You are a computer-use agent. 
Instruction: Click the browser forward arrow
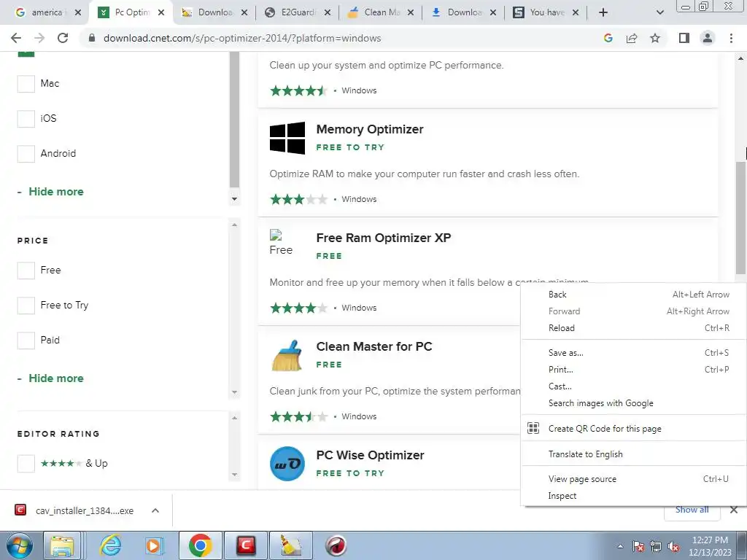(x=39, y=38)
